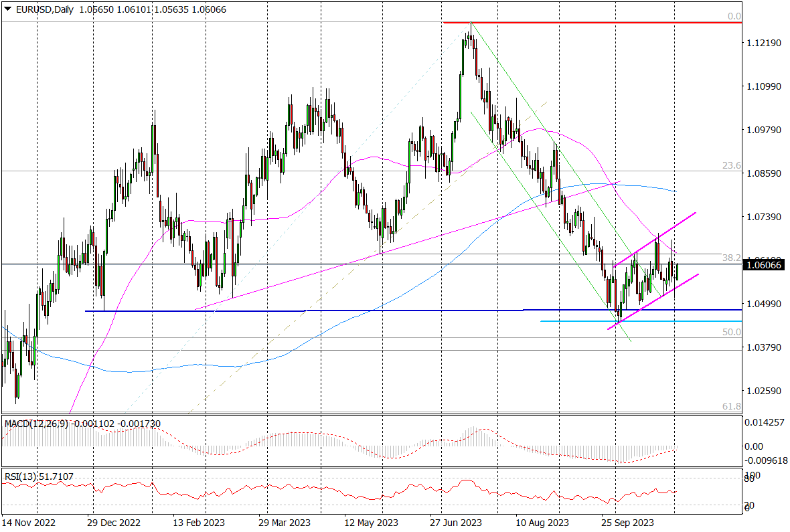Click the 29 Mar 2023 date label
Viewport: 790px width, 532px height.
(285, 523)
